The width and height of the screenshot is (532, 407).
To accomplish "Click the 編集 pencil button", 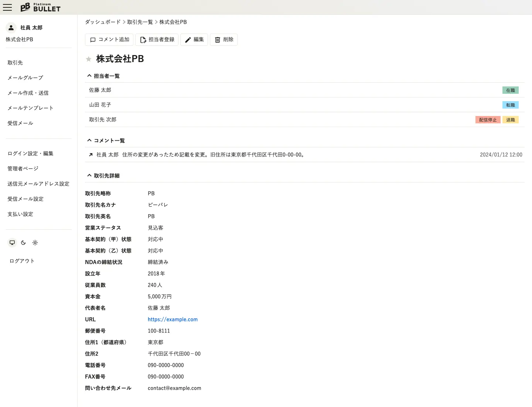I will pyautogui.click(x=194, y=40).
